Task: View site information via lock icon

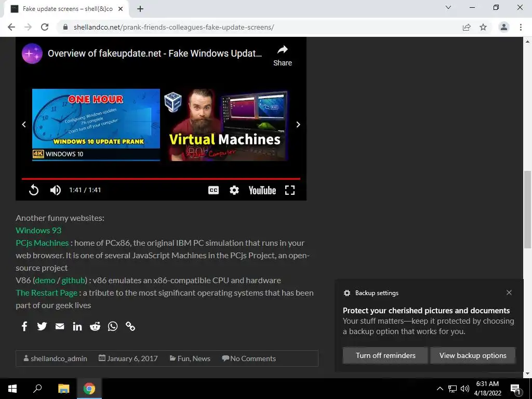Action: 65,27
